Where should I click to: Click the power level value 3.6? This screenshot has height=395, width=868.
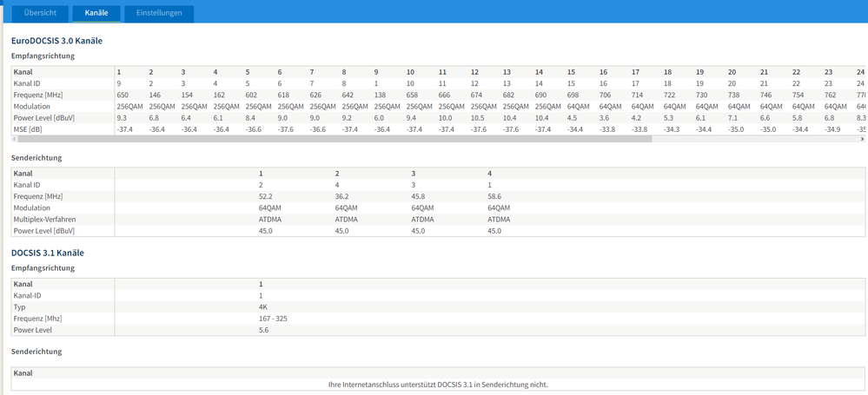pos(604,118)
